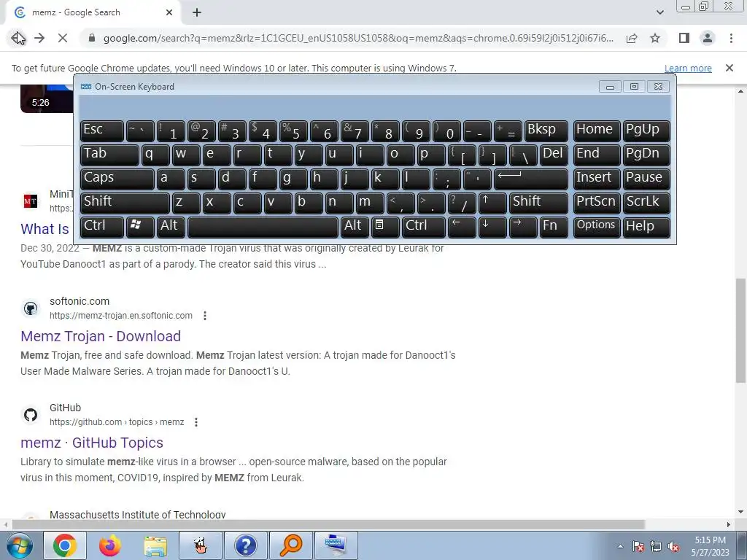Show hidden system tray icons arrow
747x560 pixels.
pyautogui.click(x=620, y=547)
